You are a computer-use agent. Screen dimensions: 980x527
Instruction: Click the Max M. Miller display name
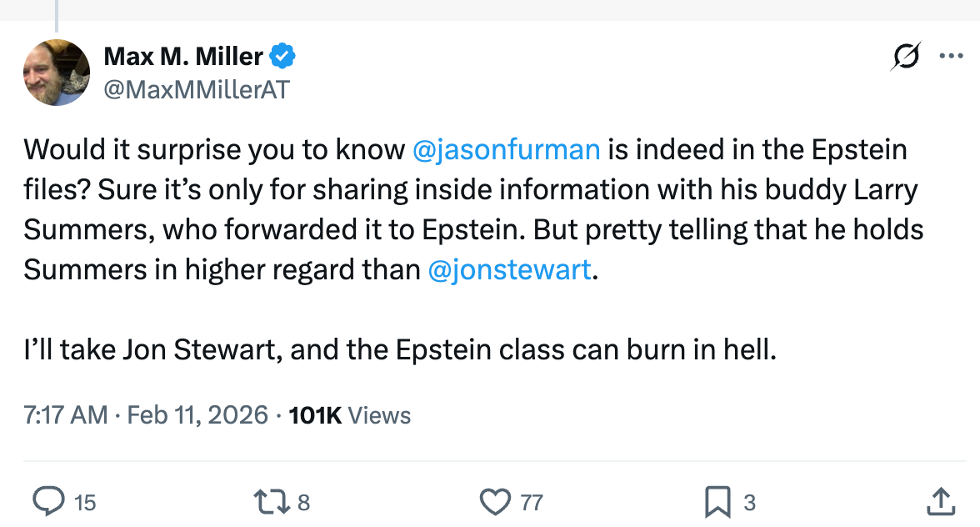tap(183, 57)
